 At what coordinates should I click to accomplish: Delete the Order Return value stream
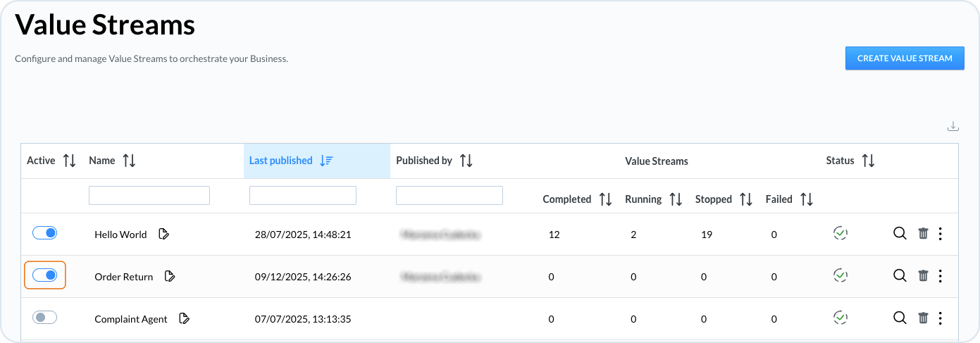click(923, 276)
